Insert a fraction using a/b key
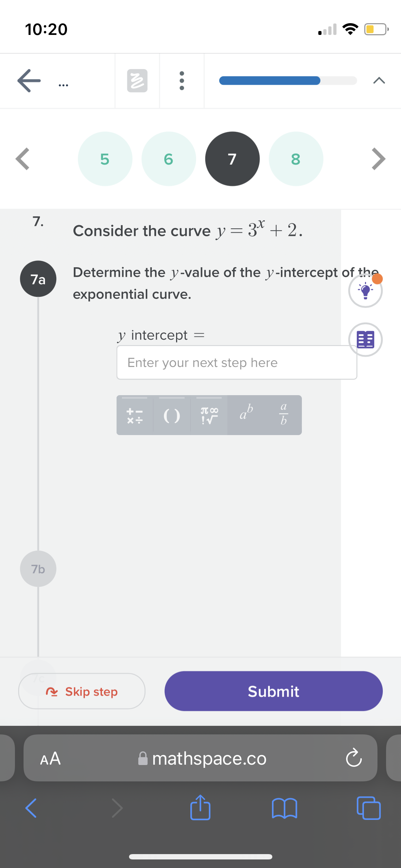Screen dimensions: 401x868 (x=283, y=415)
